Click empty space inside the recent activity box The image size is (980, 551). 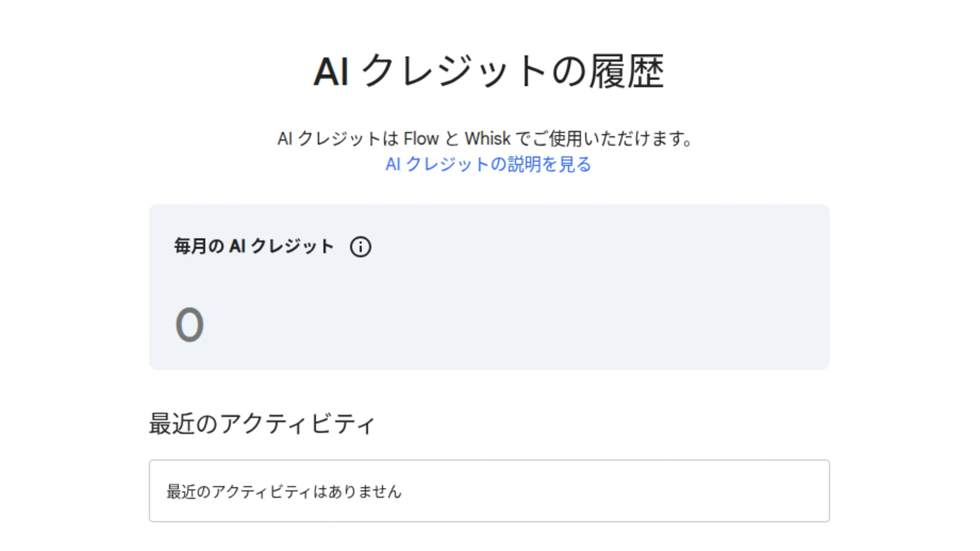(612, 492)
